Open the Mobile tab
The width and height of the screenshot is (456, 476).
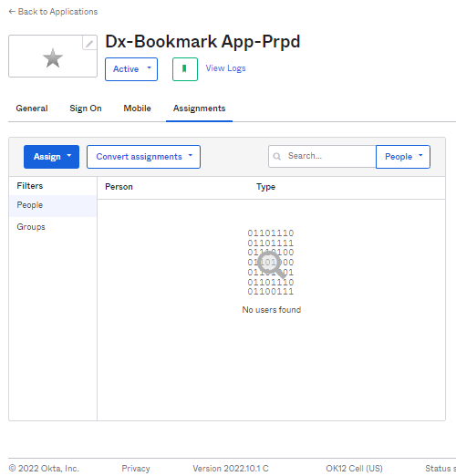click(x=137, y=109)
